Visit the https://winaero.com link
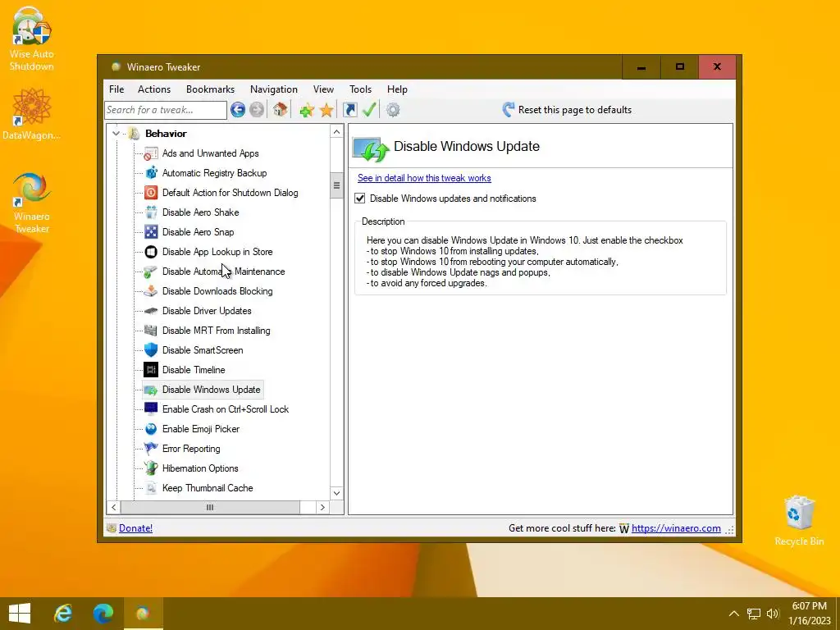Viewport: 840px width, 630px height. tap(676, 528)
